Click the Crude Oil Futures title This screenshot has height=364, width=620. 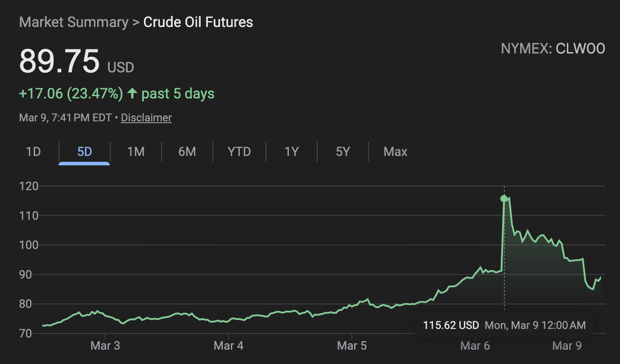(x=198, y=22)
